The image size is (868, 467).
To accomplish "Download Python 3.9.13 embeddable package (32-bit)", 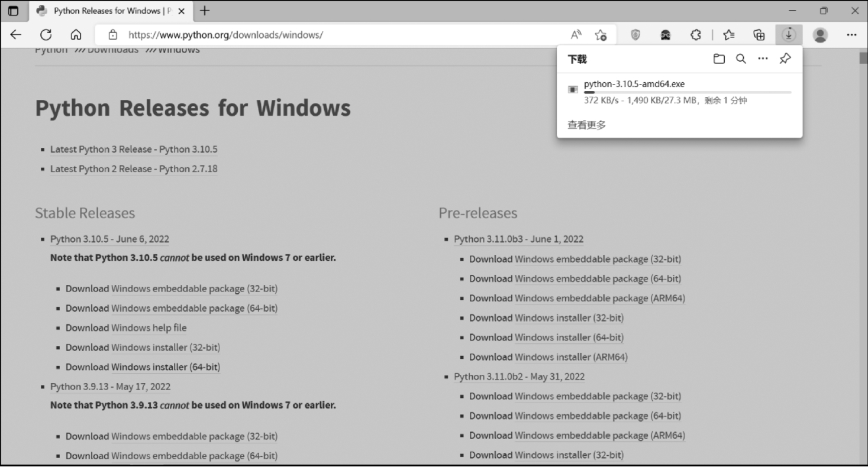I will click(x=194, y=436).
